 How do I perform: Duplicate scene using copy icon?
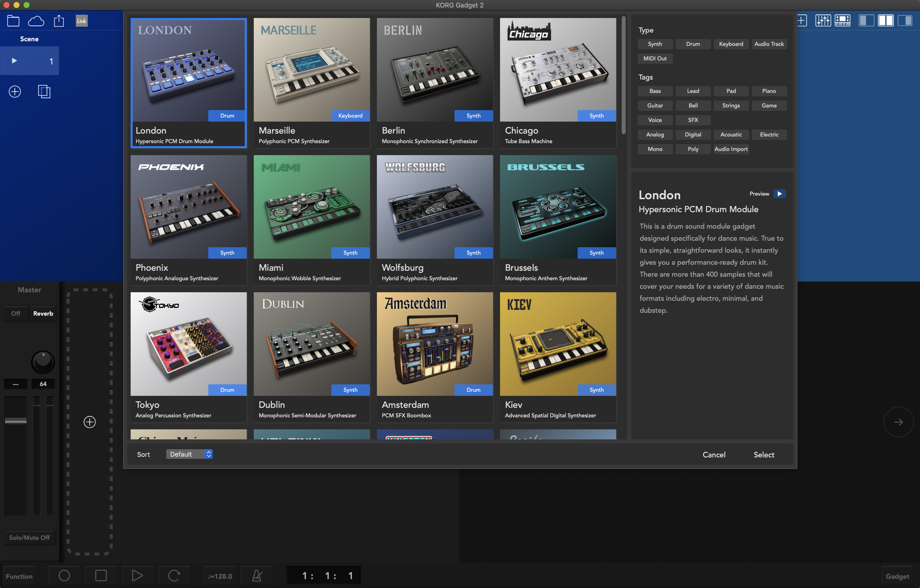44,92
